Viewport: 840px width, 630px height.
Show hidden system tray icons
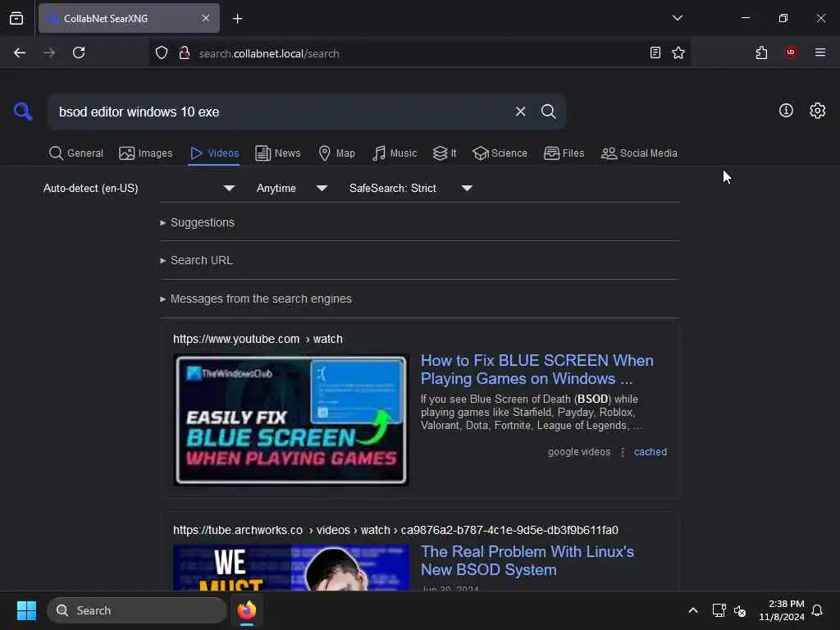692,610
